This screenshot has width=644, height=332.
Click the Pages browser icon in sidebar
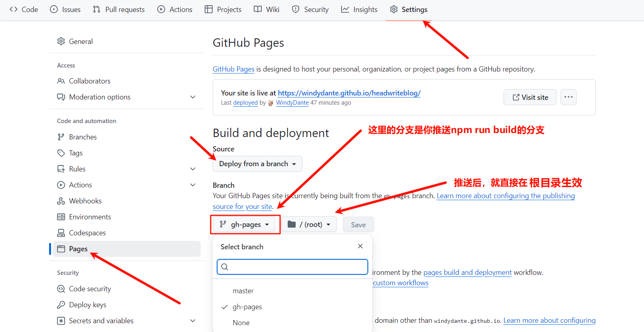(61, 249)
